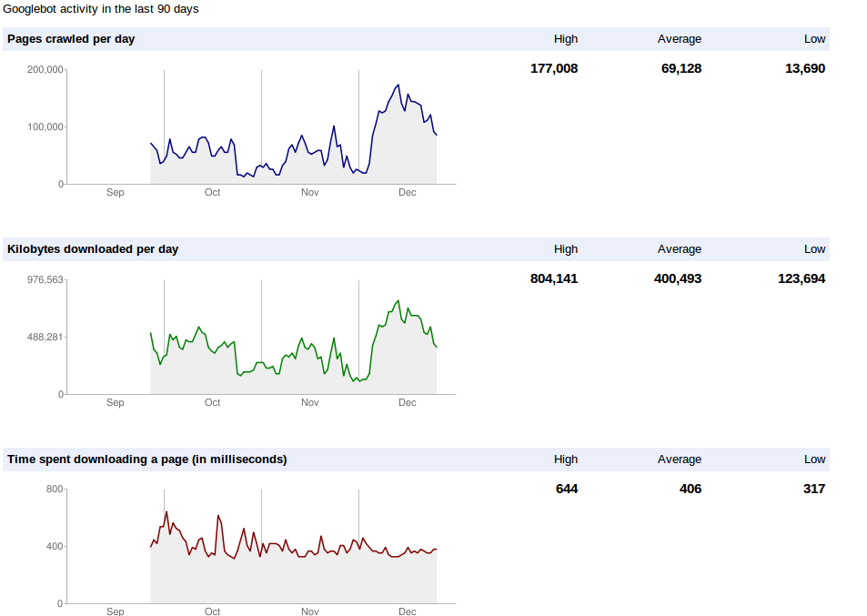Click the kilobytes high value 804,141
Viewport: 867px width, 616px height.
tap(554, 278)
